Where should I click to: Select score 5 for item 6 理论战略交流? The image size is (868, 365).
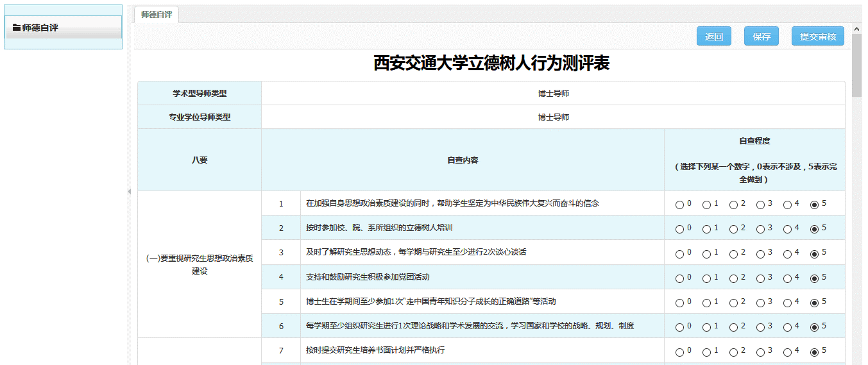point(814,328)
